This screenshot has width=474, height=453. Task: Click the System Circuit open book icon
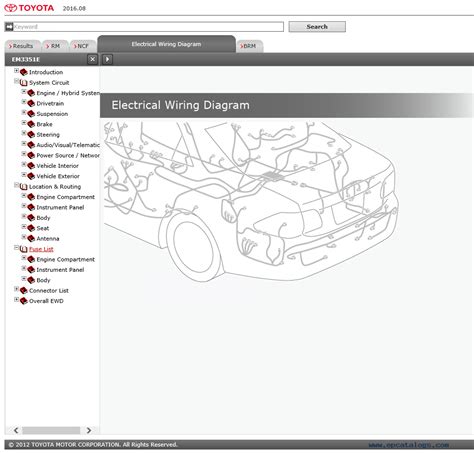coord(23,83)
